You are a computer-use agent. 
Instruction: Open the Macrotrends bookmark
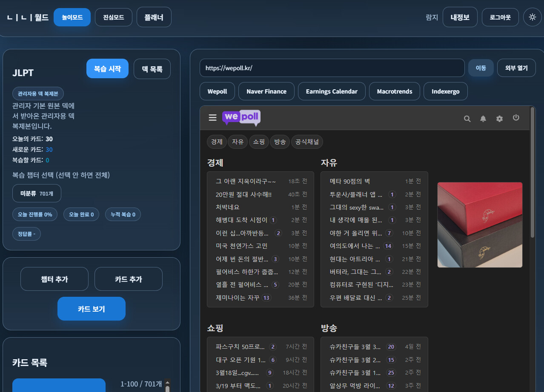tap(395, 91)
